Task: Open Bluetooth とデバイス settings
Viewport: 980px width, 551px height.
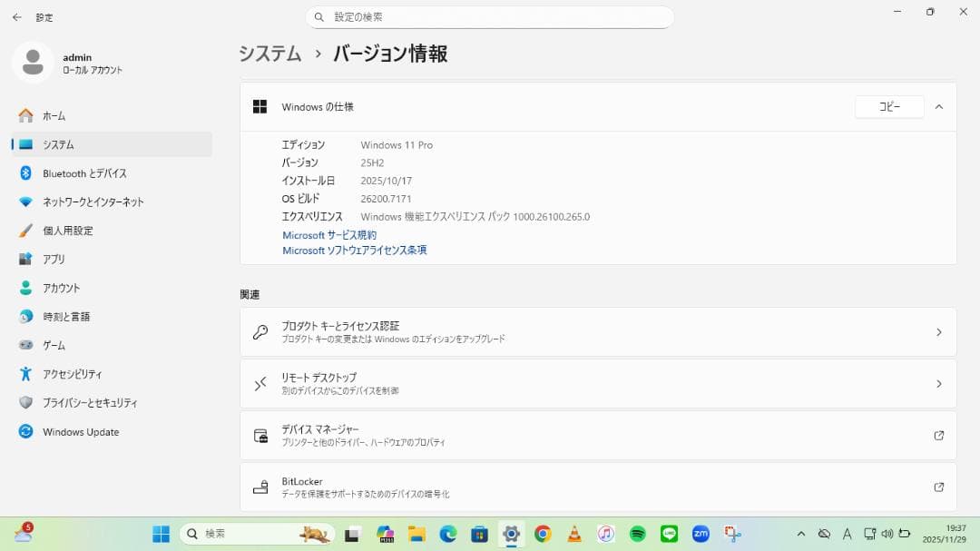Action: (113, 173)
